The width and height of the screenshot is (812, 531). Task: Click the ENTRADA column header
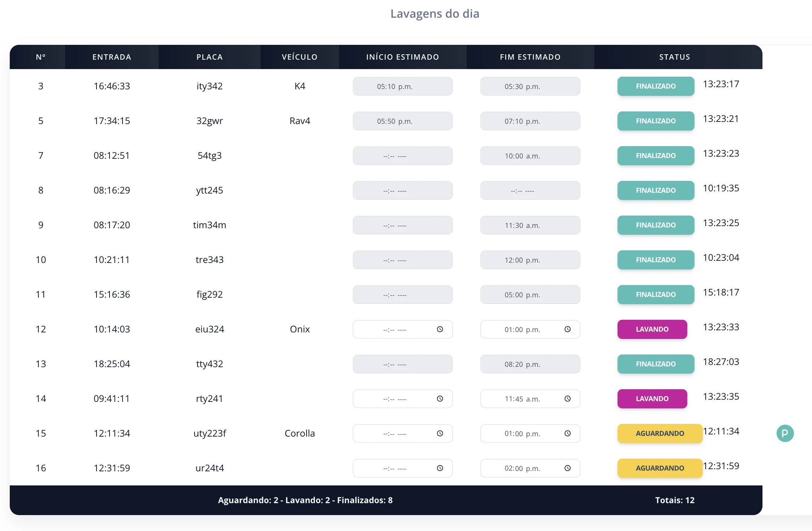[x=112, y=57]
